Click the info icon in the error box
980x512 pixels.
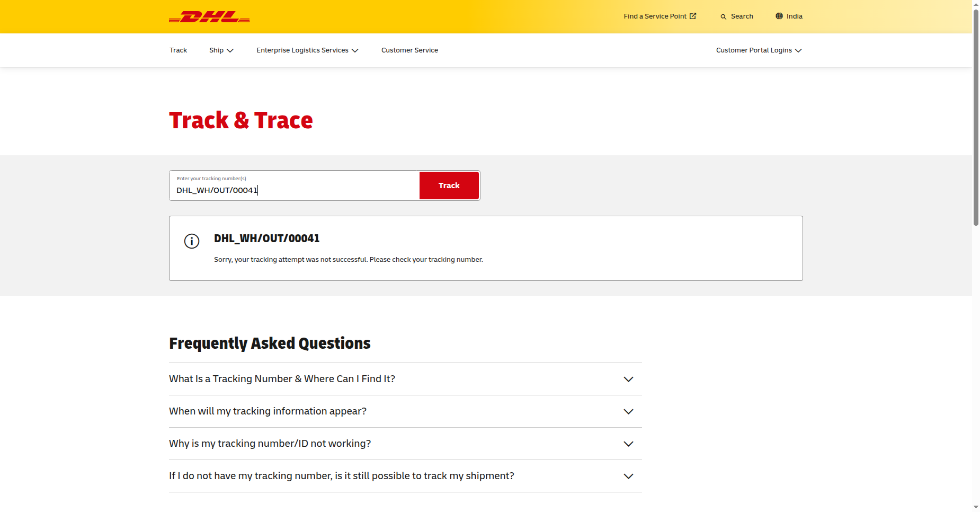pos(192,241)
